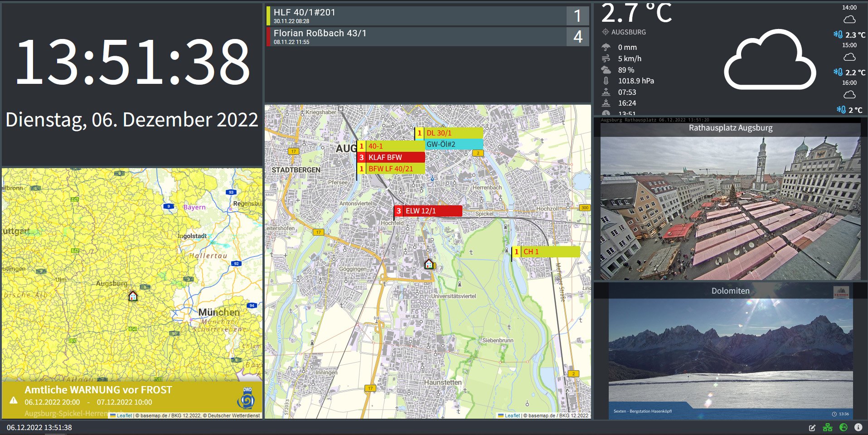The height and width of the screenshot is (435, 868).
Task: Click the KLAF BFW red map label
Action: (391, 157)
